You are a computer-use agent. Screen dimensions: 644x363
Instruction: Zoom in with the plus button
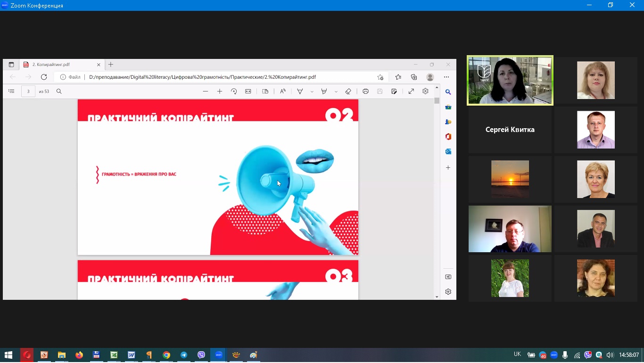pyautogui.click(x=220, y=91)
